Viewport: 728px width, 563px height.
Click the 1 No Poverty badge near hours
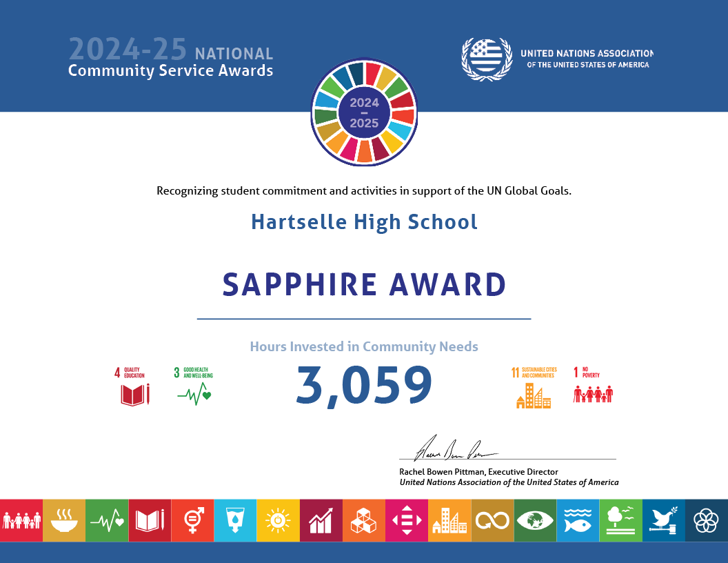[x=593, y=384]
